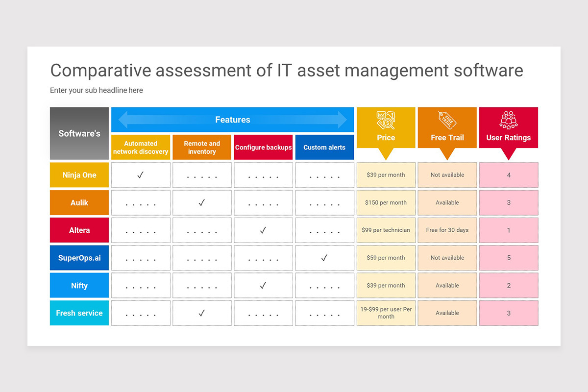Select the slide title text
The image size is (588, 392).
[287, 70]
